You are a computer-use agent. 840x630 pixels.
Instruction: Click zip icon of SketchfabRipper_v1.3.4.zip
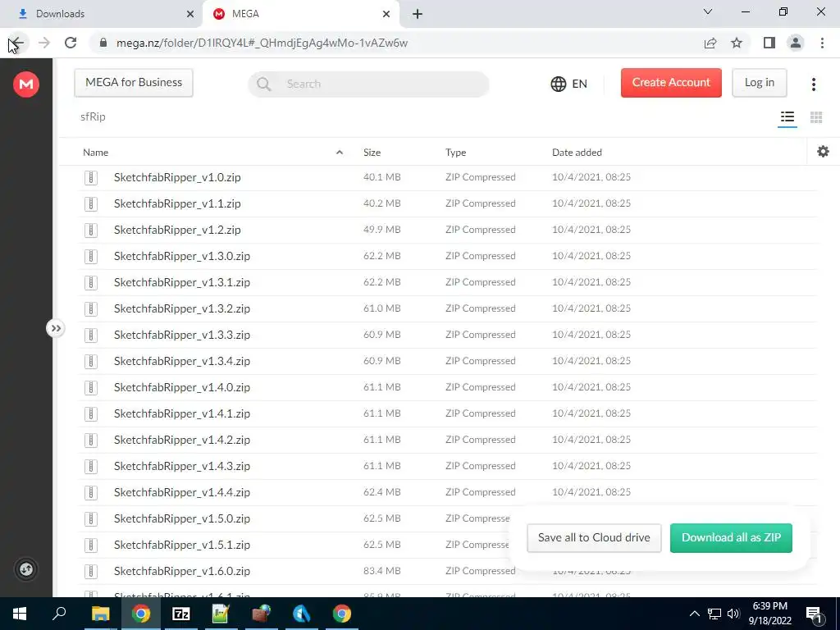[x=91, y=362]
